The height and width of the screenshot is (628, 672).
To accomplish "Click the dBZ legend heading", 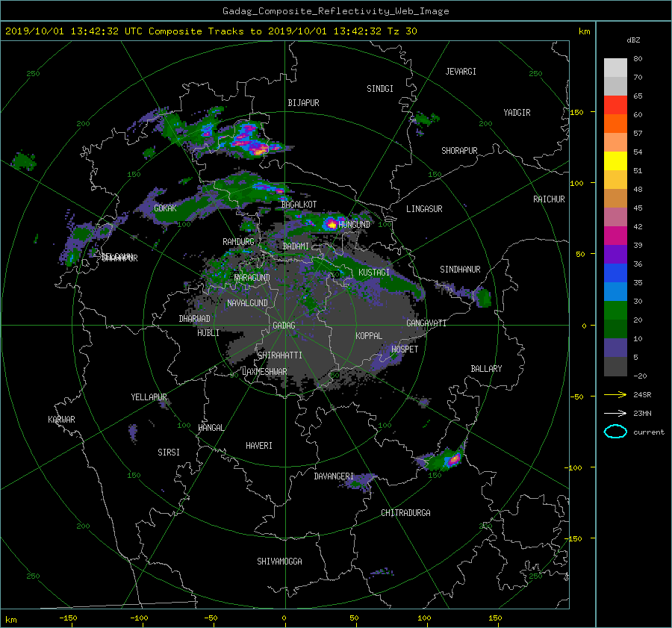I will [x=633, y=40].
